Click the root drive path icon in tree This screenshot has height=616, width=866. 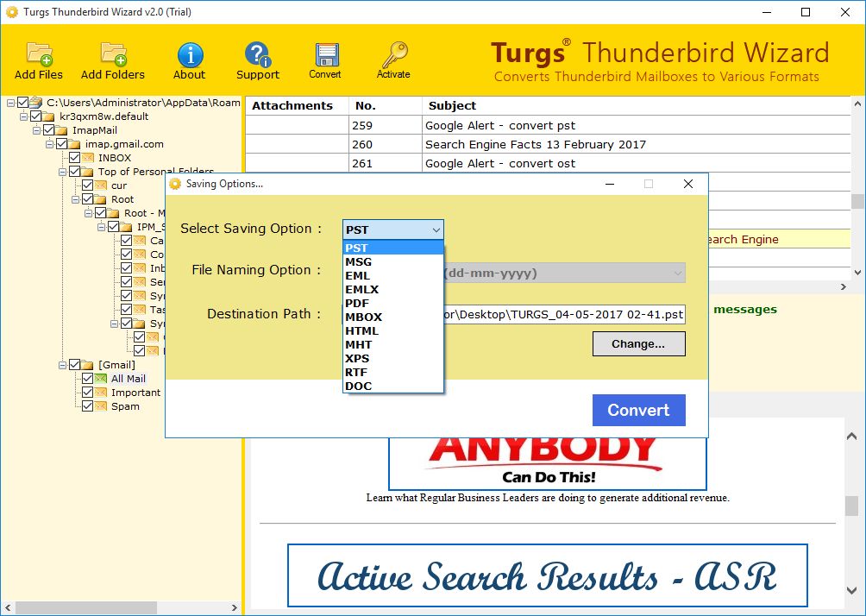(36, 102)
